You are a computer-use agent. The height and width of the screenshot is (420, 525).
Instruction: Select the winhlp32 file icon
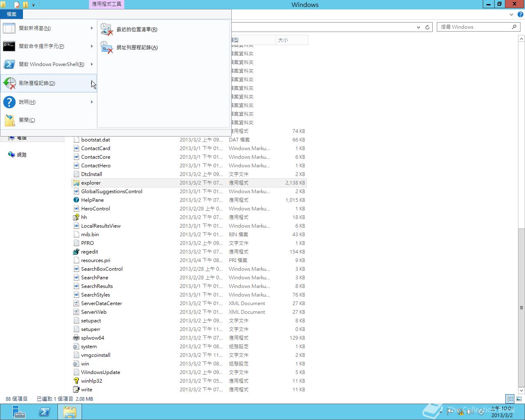coord(76,381)
